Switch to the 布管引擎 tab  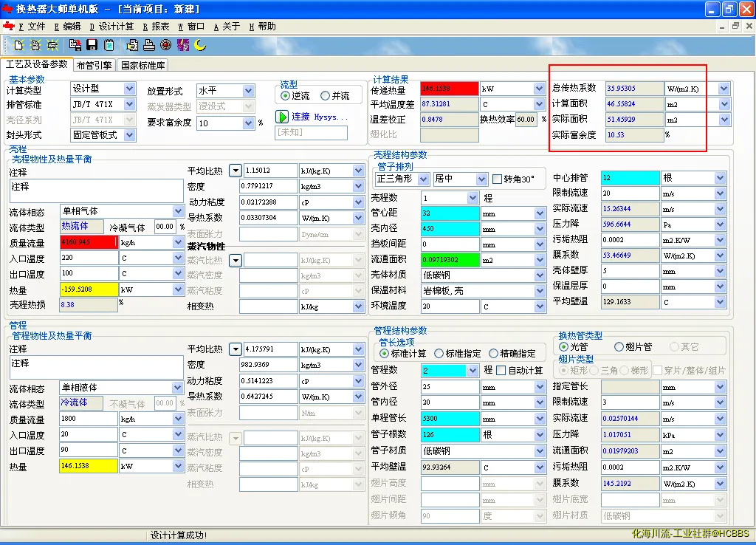[94, 65]
